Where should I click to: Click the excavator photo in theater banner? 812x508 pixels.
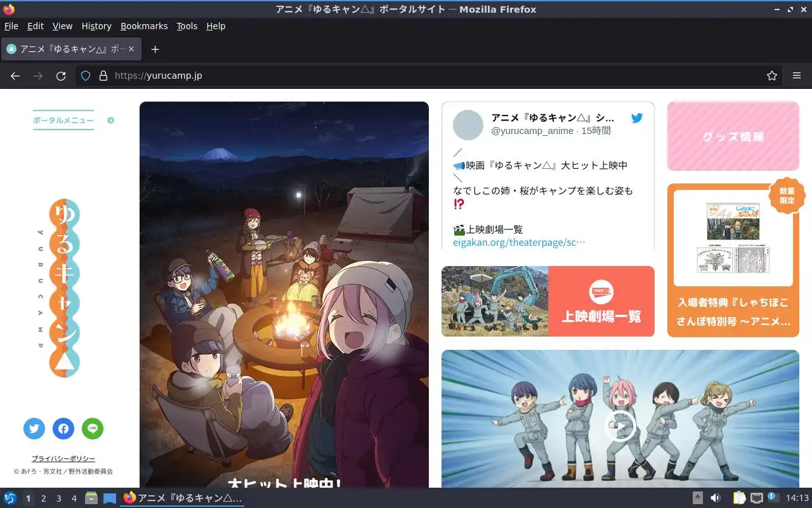click(x=495, y=301)
